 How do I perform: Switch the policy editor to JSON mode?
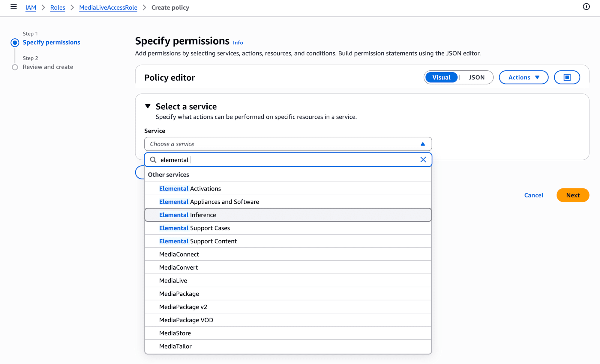[476, 77]
